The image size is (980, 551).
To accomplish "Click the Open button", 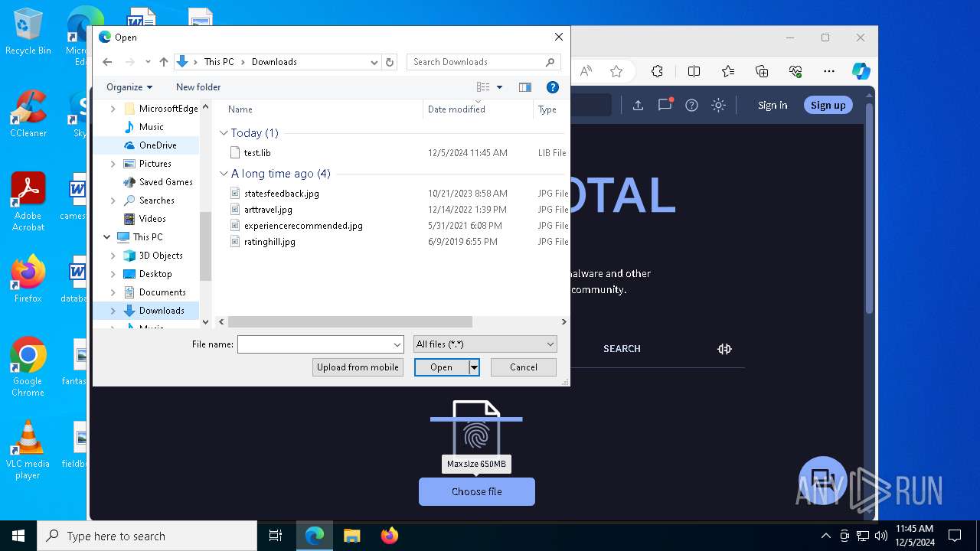I will [441, 367].
